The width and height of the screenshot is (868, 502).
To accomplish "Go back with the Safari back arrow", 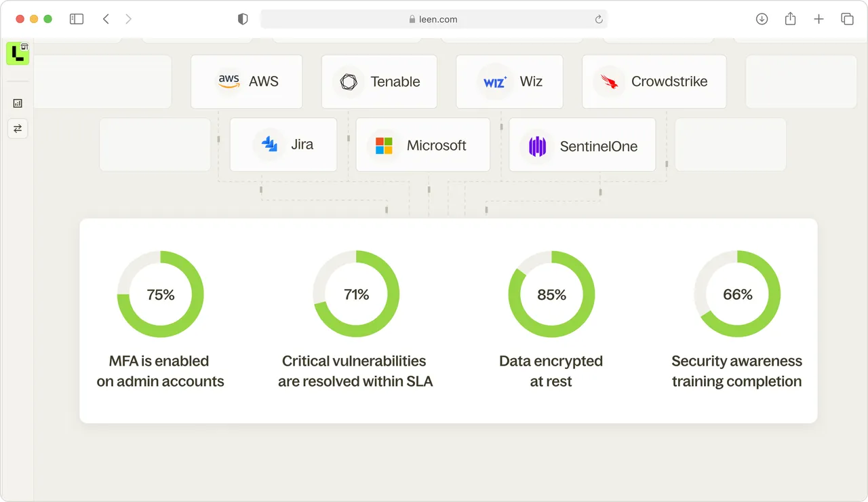I will [x=106, y=19].
